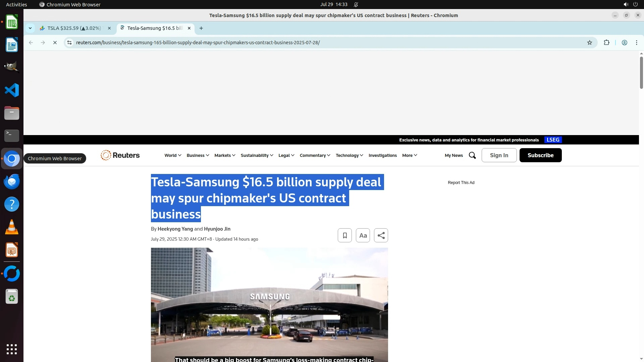Screen dimensions: 644x362
Task: Expand the World navigation dropdown
Action: point(173,155)
